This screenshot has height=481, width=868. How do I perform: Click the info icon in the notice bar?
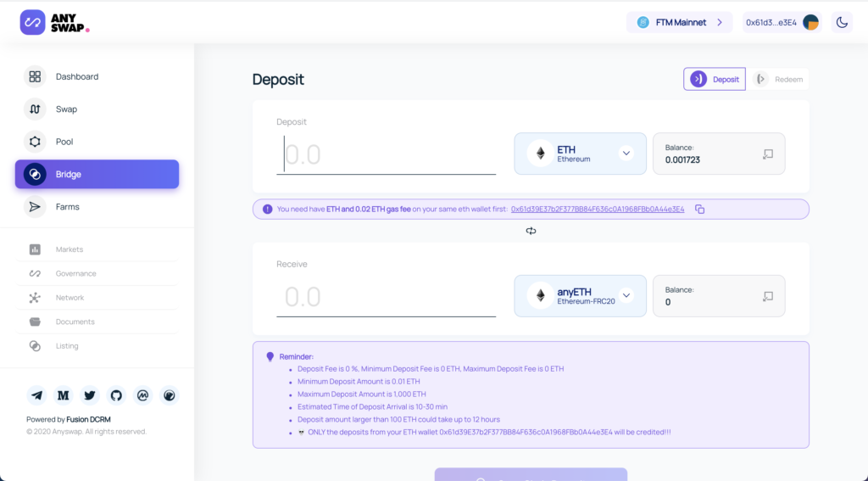267,209
